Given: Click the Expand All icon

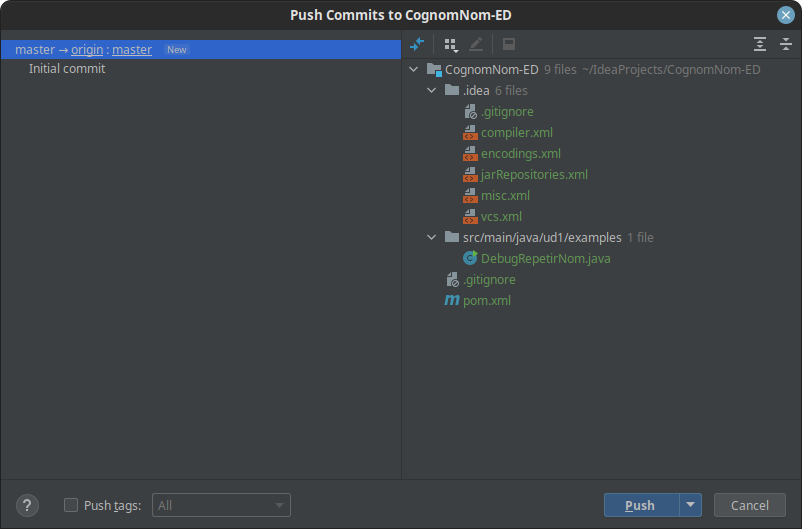Looking at the screenshot, I should 760,45.
